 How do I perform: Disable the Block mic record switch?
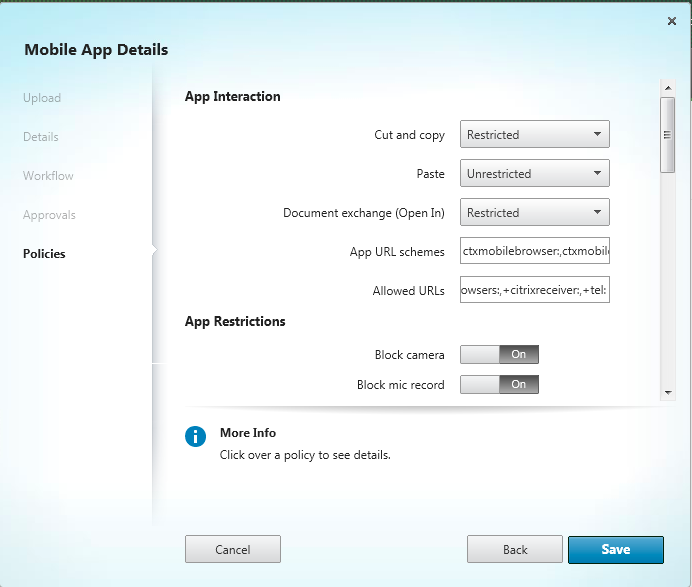click(499, 384)
